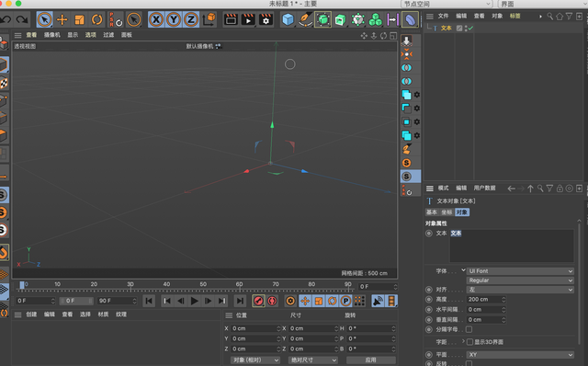This screenshot has width=588, height=366.
Task: Toggle 对齐 animation keyframe dot
Action: (429, 290)
